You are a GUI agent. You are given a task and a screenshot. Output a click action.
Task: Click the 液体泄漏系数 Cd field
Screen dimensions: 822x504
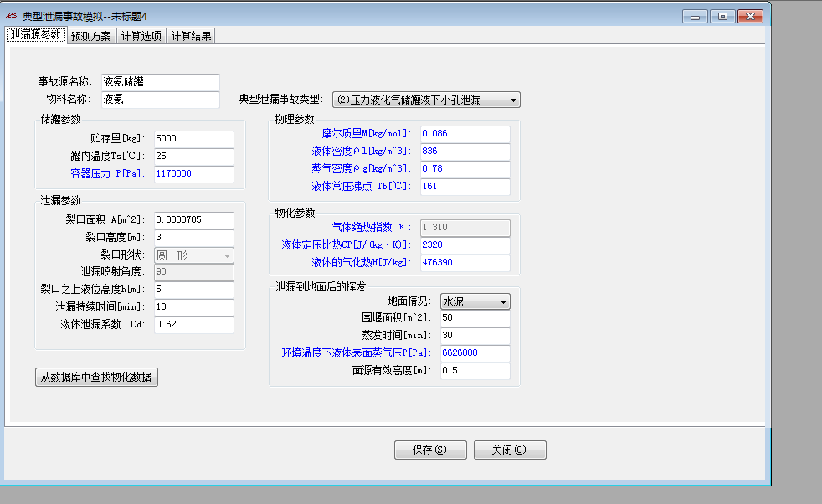pos(194,325)
